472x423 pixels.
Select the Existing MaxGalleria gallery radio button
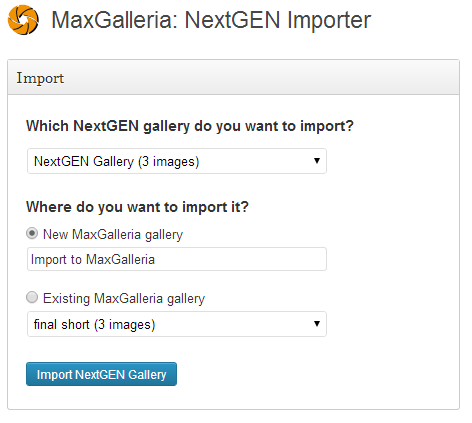(x=32, y=297)
